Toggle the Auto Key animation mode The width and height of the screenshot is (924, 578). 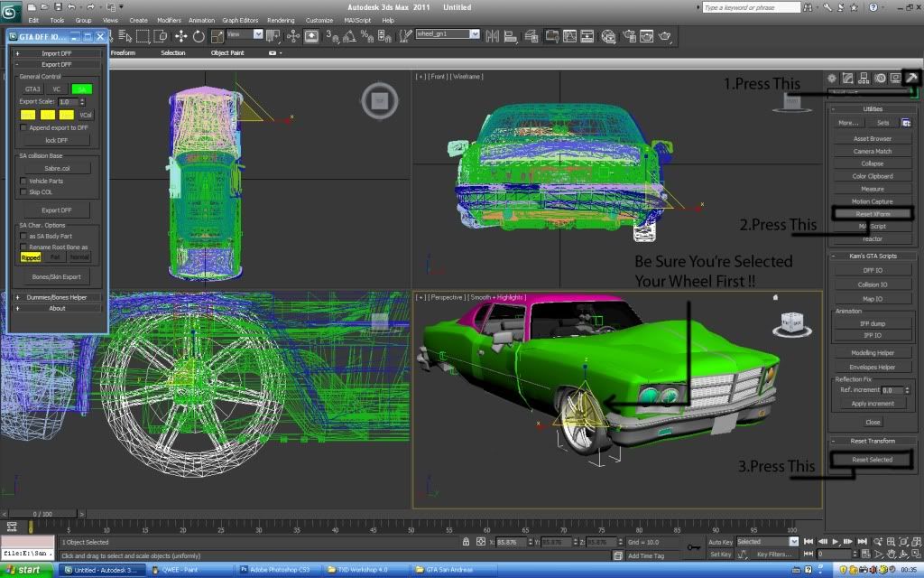tap(720, 542)
